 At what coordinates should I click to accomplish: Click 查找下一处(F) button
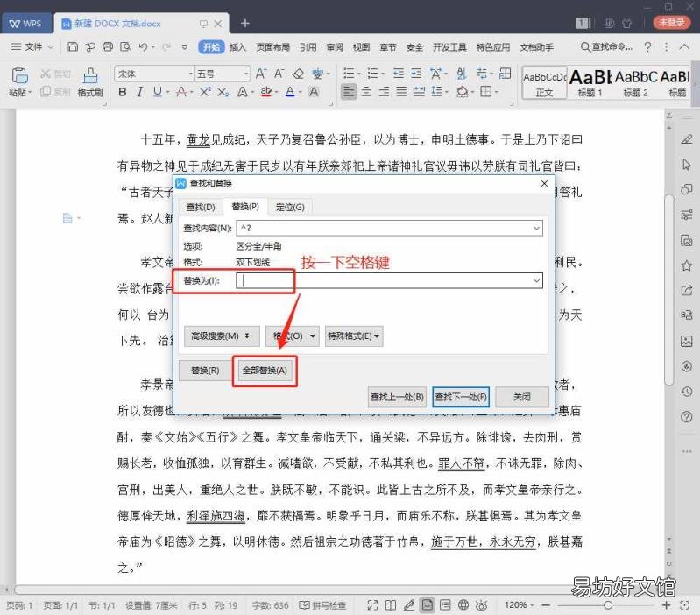(461, 397)
